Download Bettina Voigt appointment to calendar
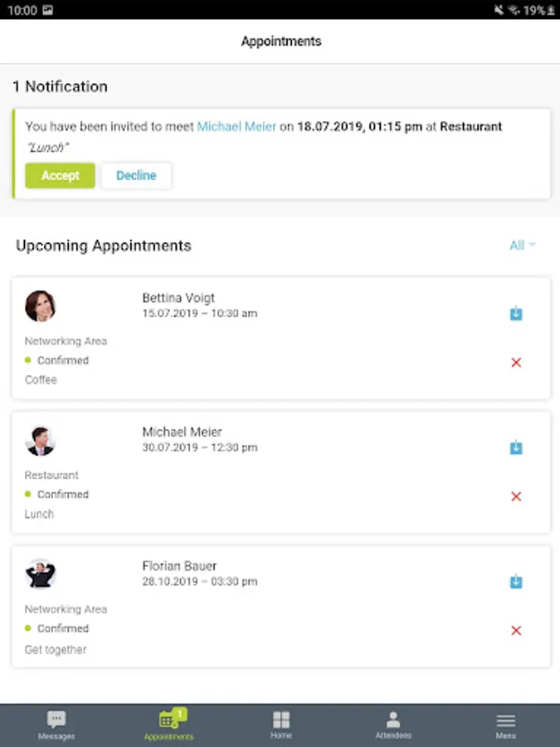Image resolution: width=560 pixels, height=747 pixels. coord(516,314)
